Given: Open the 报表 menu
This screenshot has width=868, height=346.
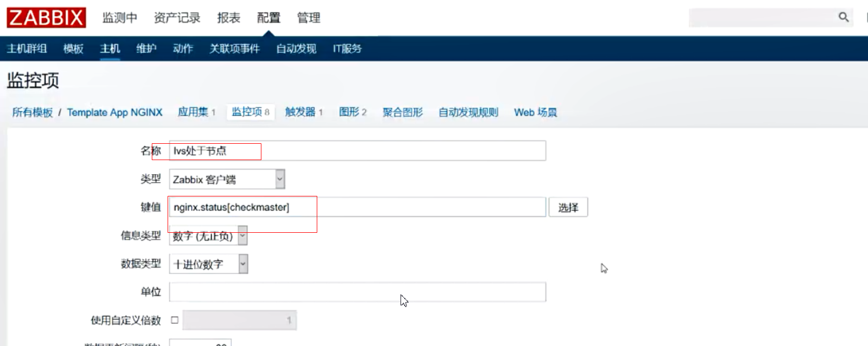Looking at the screenshot, I should (x=229, y=18).
